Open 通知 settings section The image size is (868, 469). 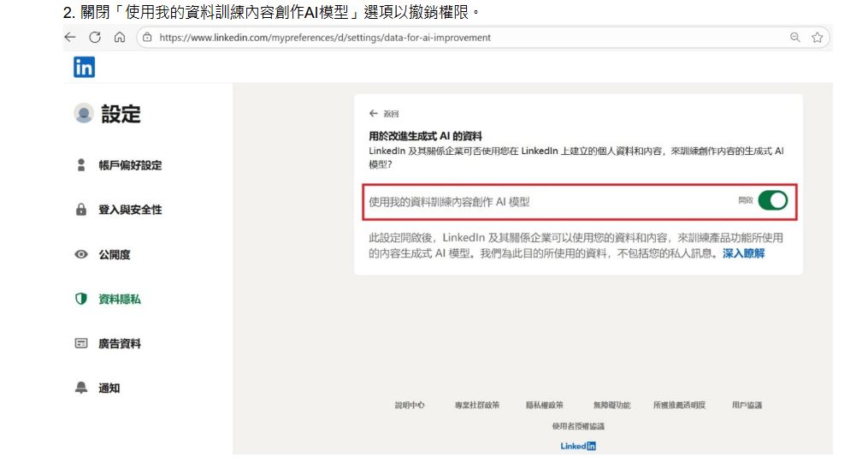pyautogui.click(x=109, y=388)
